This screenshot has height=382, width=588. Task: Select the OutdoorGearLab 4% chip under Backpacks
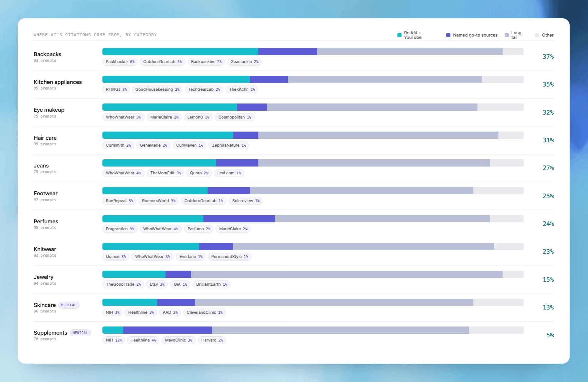click(x=162, y=62)
